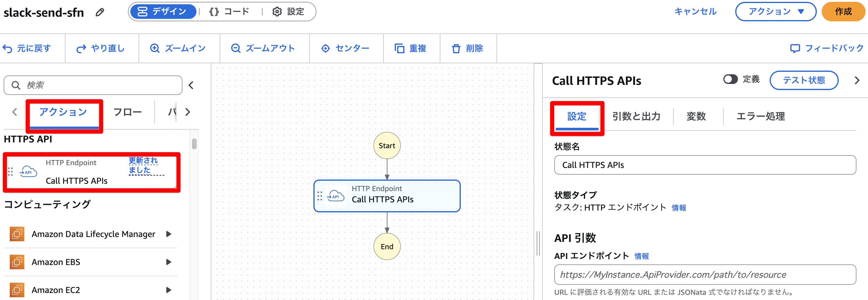Expand Amazon Data Lifecycle Manager
This screenshot has width=868, height=300.
(169, 234)
